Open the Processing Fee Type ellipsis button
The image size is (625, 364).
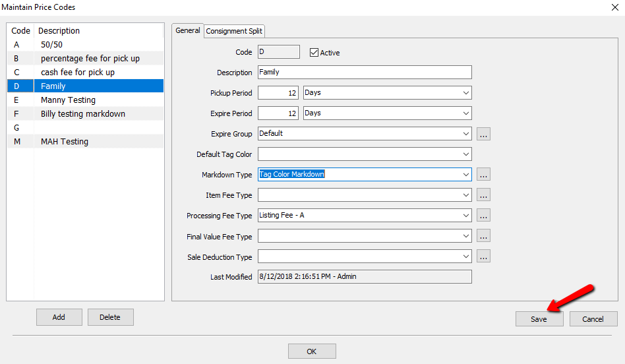coord(483,215)
